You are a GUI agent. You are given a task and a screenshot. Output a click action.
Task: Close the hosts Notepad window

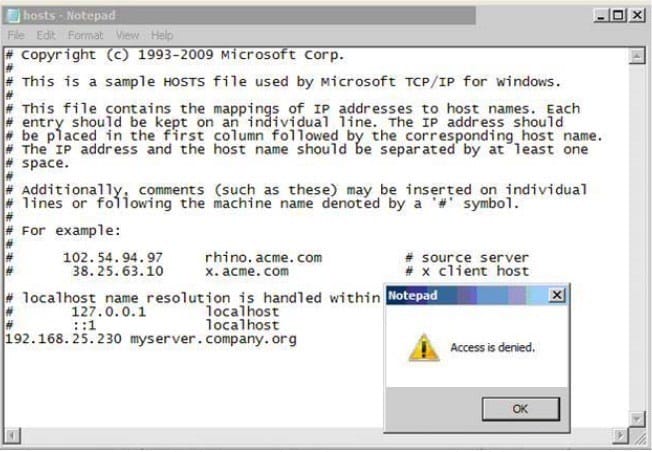637,16
